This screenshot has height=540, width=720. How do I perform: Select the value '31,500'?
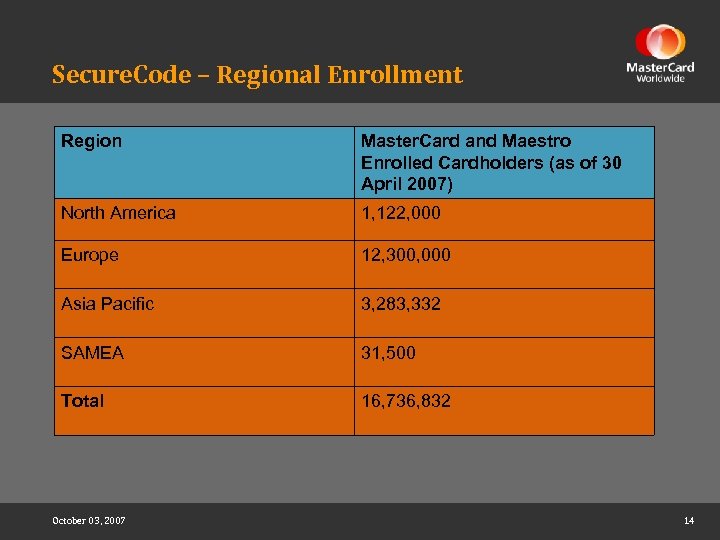coord(388,353)
